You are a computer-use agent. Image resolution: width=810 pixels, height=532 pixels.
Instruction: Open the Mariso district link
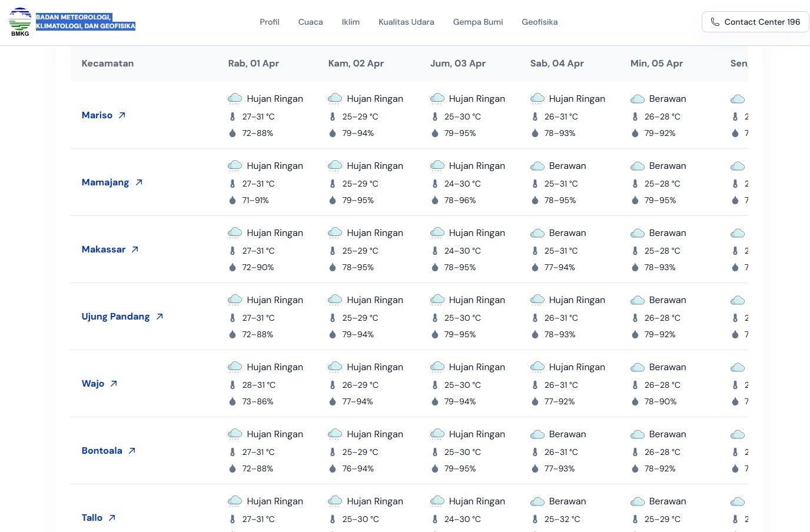(97, 115)
